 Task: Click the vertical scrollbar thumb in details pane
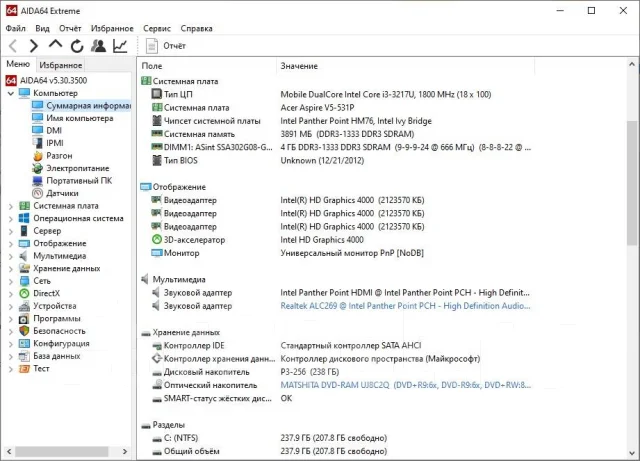pyautogui.click(x=632, y=183)
